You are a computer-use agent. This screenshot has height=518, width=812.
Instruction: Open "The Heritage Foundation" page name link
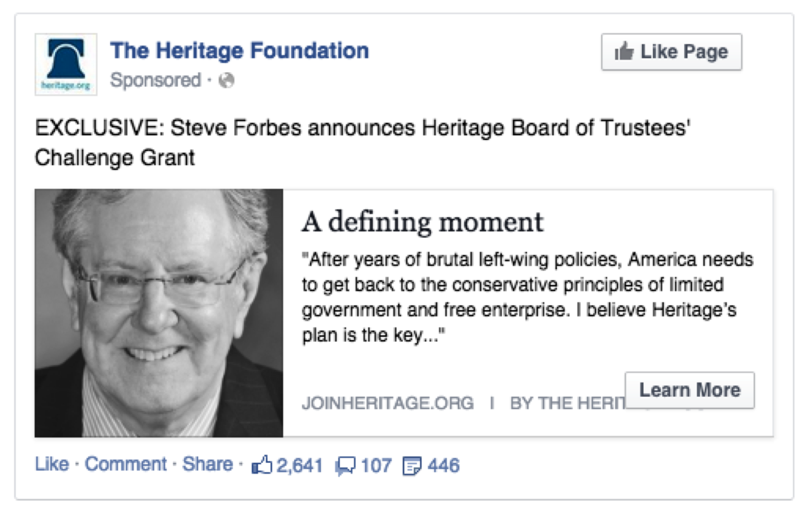239,51
